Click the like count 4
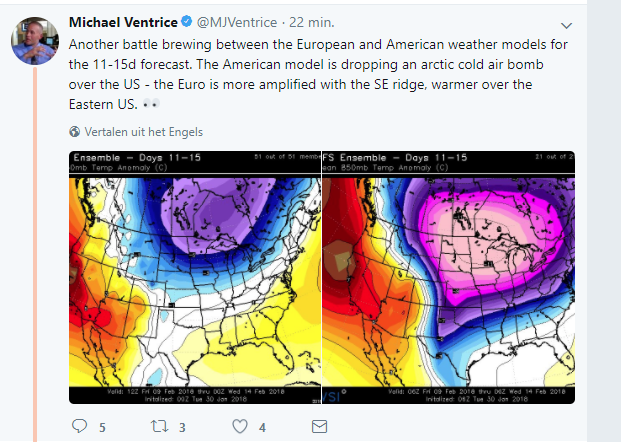621x442 pixels. click(262, 427)
